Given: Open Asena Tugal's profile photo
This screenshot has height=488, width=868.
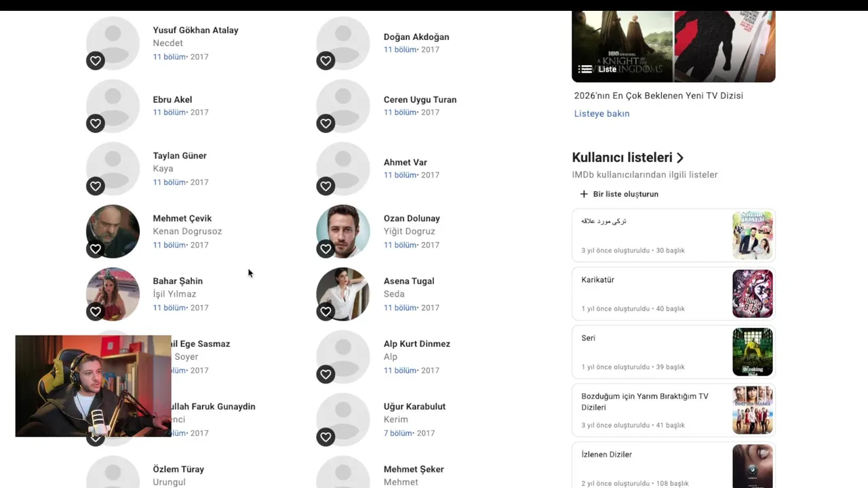Looking at the screenshot, I should pyautogui.click(x=343, y=293).
